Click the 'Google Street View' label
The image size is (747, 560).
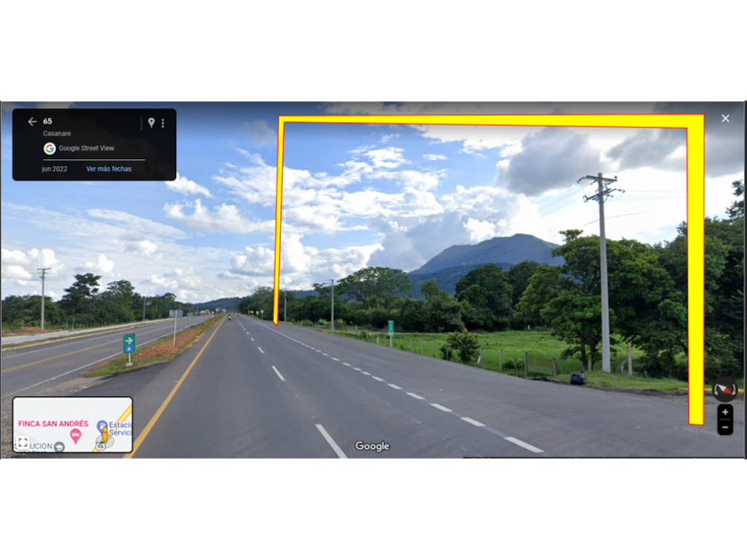86,148
